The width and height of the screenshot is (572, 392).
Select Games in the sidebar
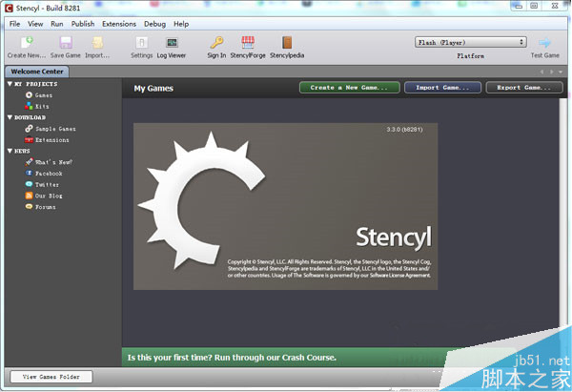[x=39, y=95]
